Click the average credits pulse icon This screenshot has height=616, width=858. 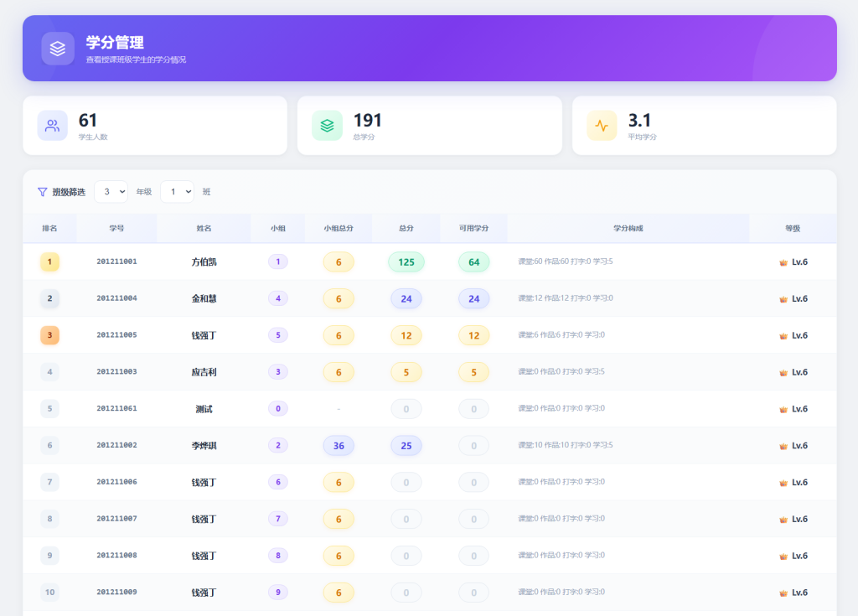pos(602,126)
